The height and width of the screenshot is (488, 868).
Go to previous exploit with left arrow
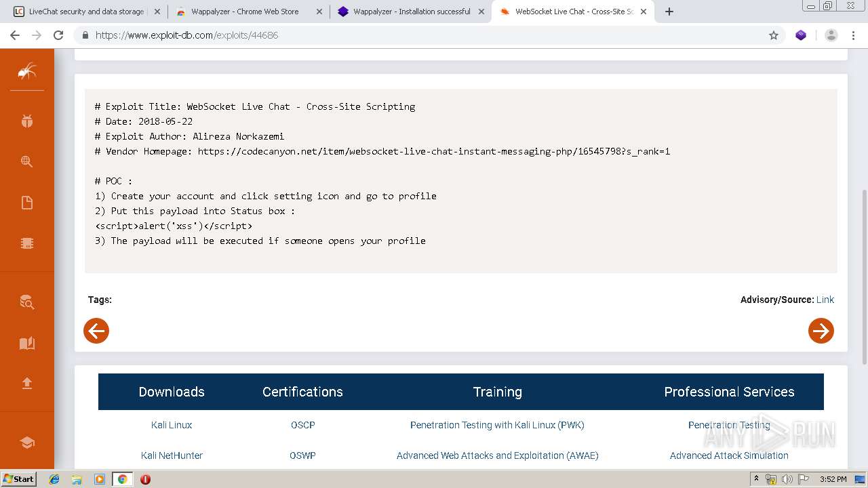tap(96, 331)
